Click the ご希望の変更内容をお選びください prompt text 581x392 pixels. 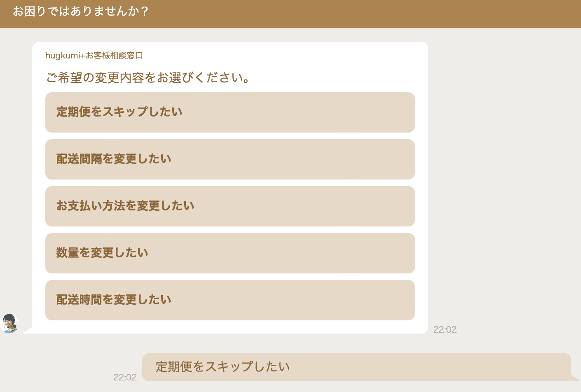tap(148, 77)
